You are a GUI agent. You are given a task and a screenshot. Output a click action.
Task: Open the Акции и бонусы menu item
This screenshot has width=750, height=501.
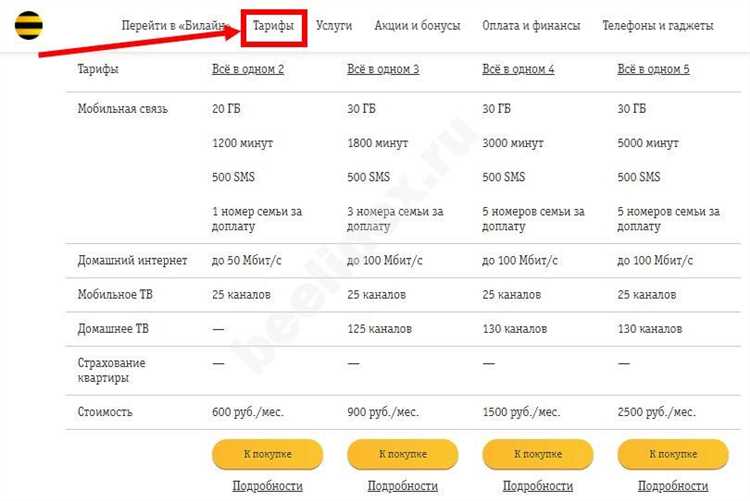coord(417,25)
